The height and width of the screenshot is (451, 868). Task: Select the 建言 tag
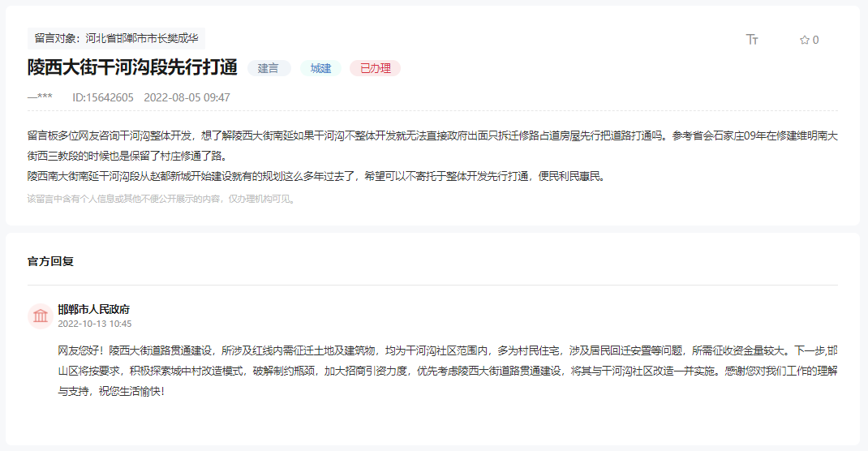pos(269,68)
